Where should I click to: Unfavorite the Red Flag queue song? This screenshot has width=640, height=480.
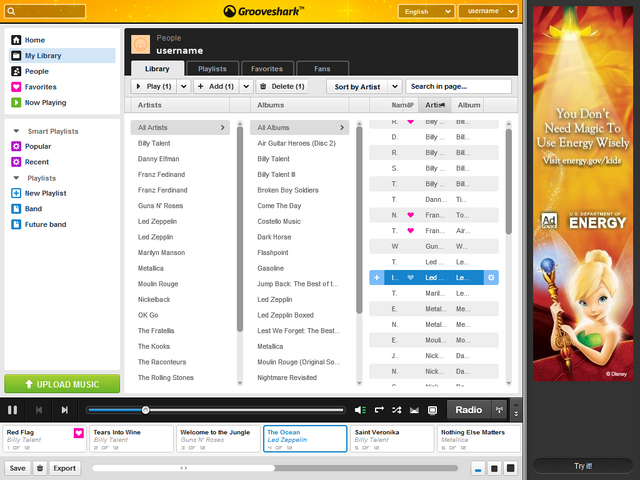pos(79,433)
